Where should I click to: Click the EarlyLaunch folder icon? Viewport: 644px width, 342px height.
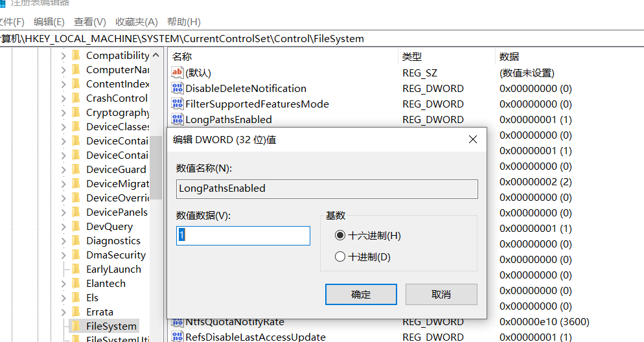[76, 269]
